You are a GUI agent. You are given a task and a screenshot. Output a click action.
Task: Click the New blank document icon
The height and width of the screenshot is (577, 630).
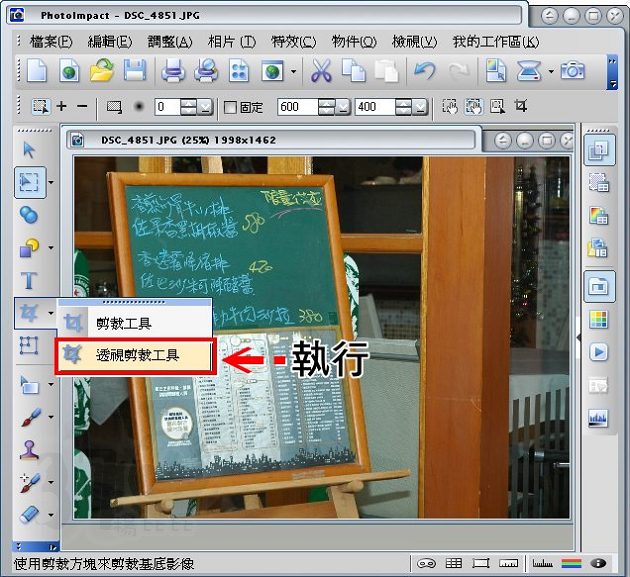pyautogui.click(x=37, y=72)
